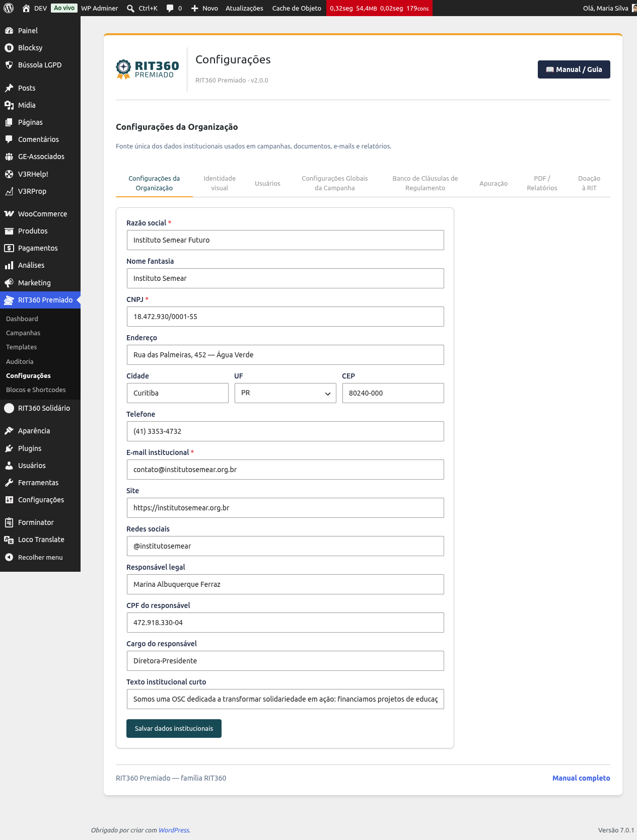
Task: Click the plus icon next to Novo
Action: [195, 8]
